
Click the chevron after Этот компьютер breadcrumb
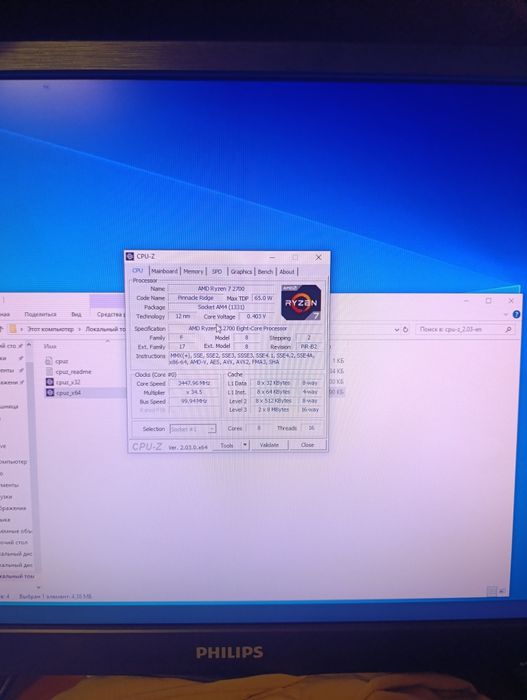[80, 329]
